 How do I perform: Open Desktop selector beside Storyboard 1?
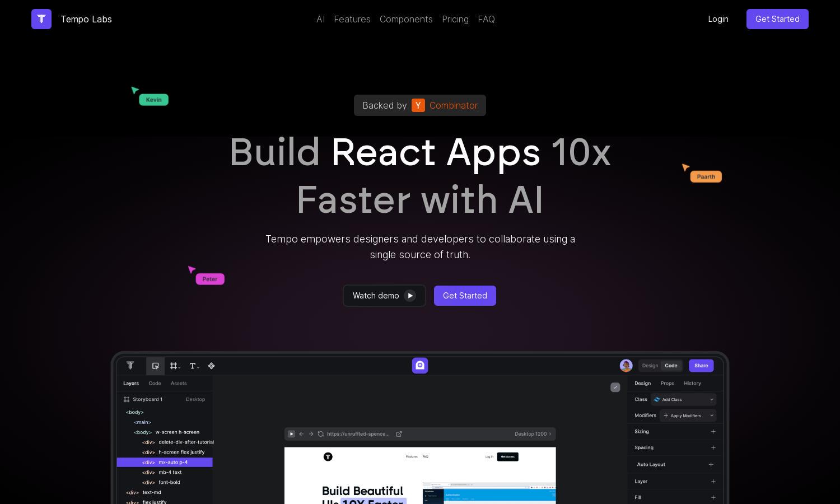pyautogui.click(x=195, y=399)
